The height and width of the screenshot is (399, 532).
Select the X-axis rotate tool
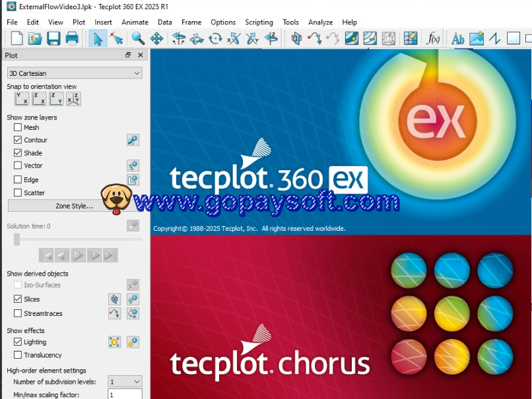tap(234, 38)
